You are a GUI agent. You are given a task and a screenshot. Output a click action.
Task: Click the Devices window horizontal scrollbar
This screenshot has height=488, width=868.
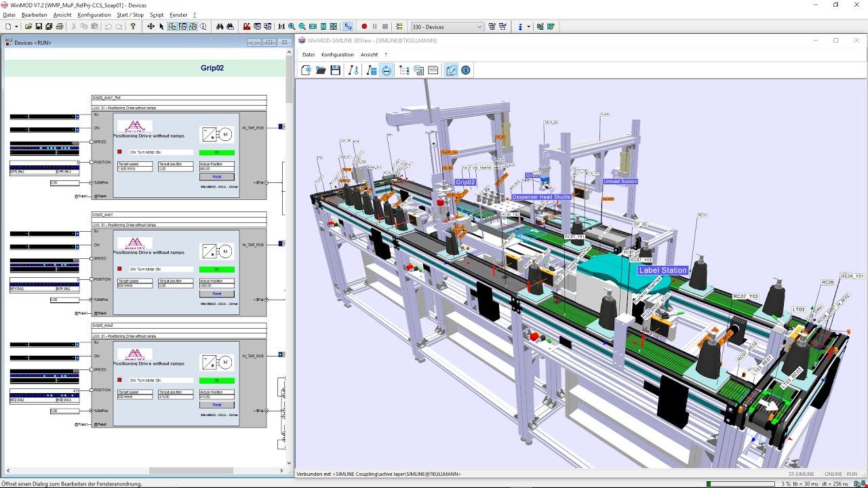[x=144, y=470]
